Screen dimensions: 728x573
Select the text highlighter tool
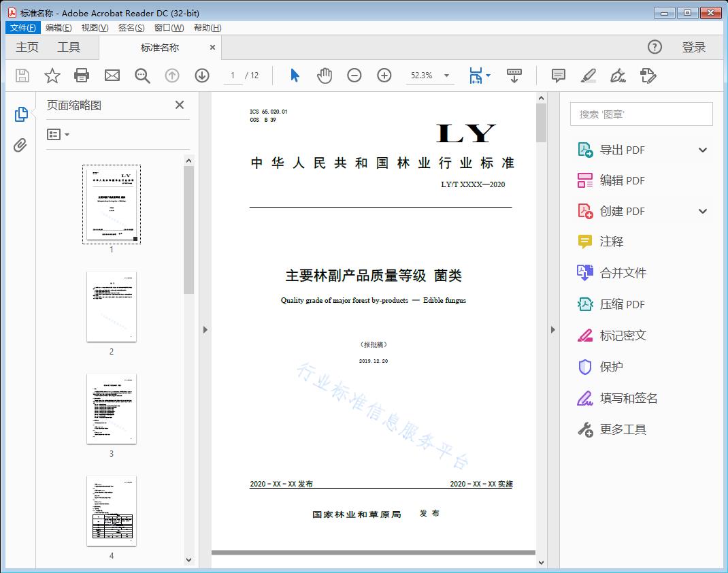pos(588,76)
